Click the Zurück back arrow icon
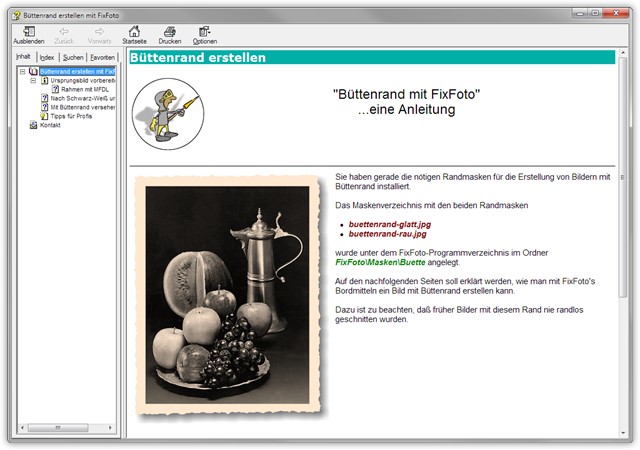Viewport: 640px width, 450px height. (64, 31)
